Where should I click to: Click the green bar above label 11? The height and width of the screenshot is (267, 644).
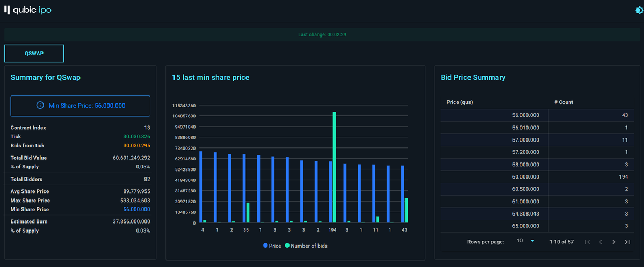(378, 219)
